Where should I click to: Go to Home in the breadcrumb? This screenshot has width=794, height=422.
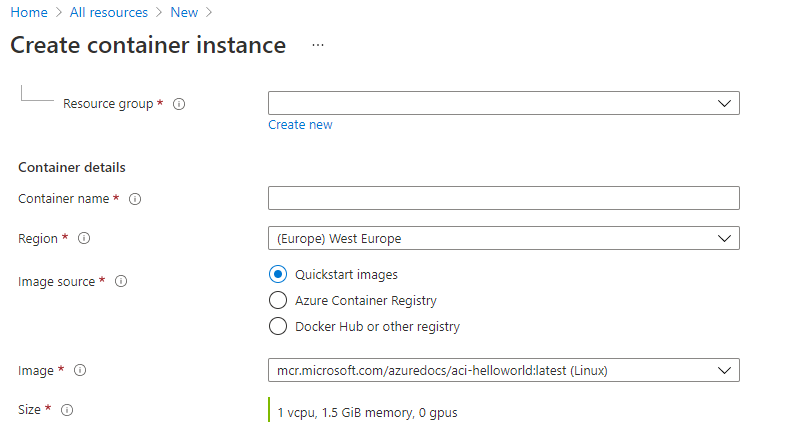(29, 12)
